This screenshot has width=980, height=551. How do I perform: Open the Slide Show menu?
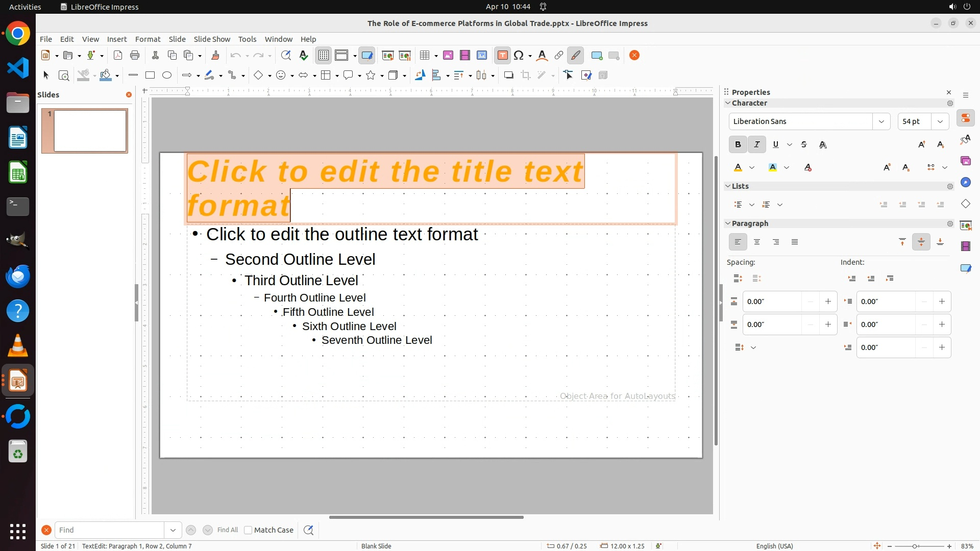pos(212,39)
